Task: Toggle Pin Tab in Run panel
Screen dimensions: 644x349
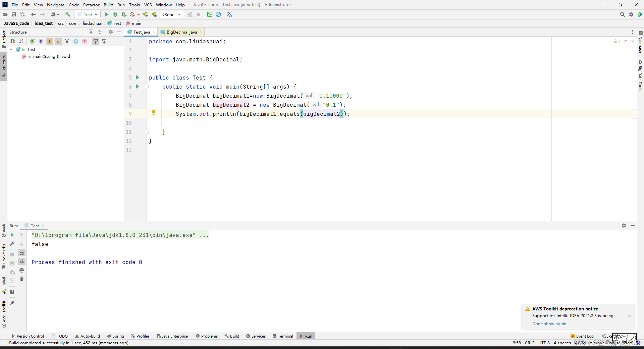Action: [x=12, y=303]
